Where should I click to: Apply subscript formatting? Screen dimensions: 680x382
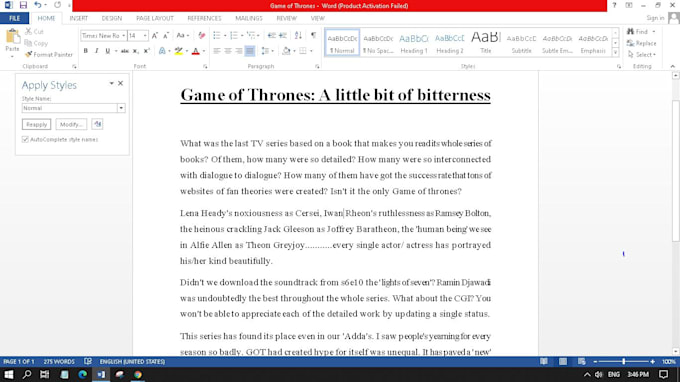coord(136,51)
